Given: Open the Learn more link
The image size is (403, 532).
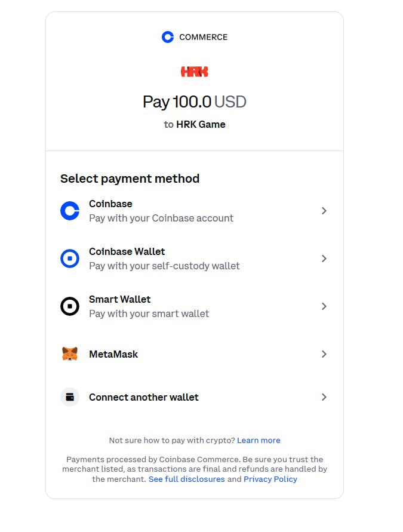Looking at the screenshot, I should pos(259,441).
